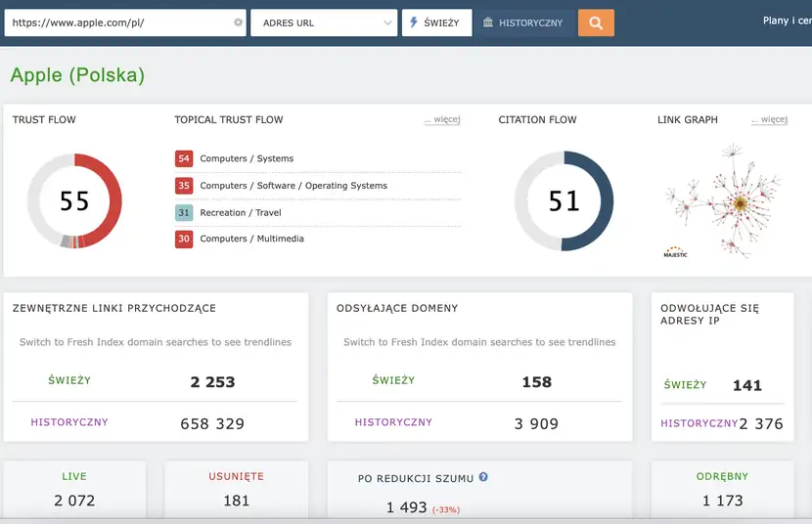Click więcej link in Topical Trust Flow
Viewport: 812px width, 524px height.
tap(442, 119)
